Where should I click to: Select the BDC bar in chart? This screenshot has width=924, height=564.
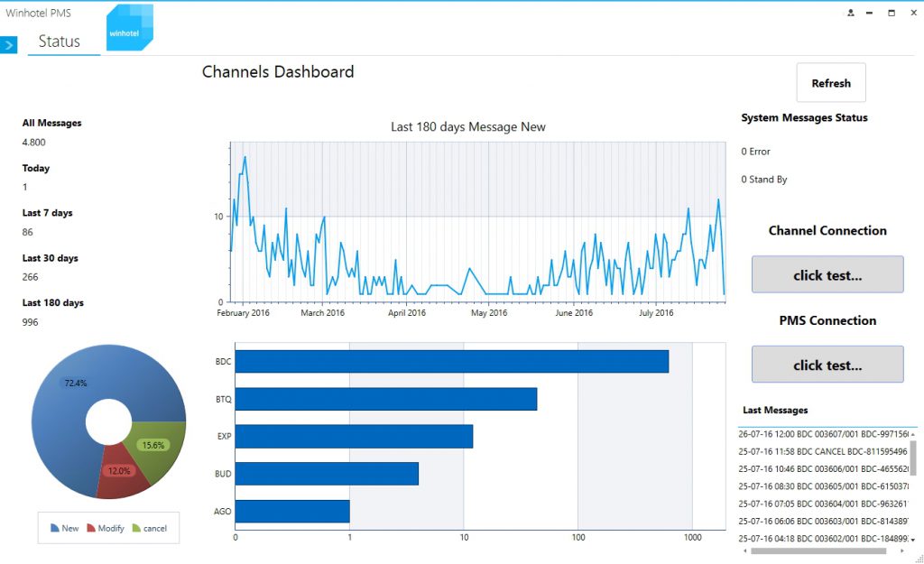[x=451, y=361]
